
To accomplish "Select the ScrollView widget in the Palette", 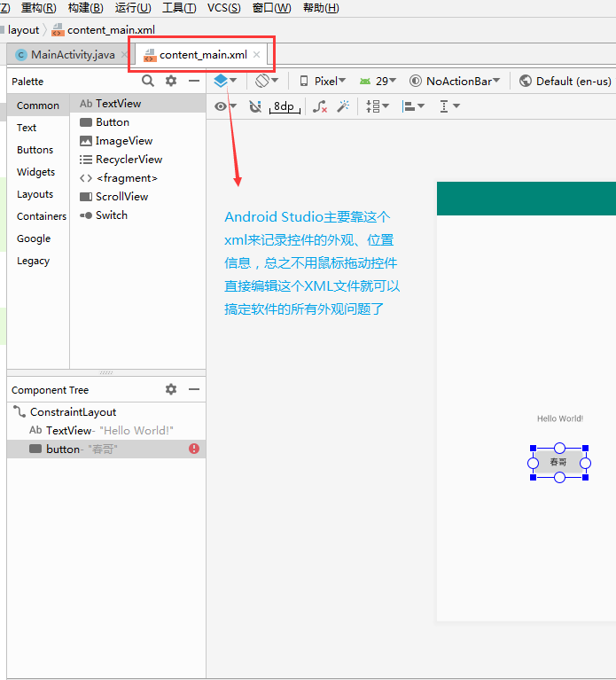I will 138,197.
